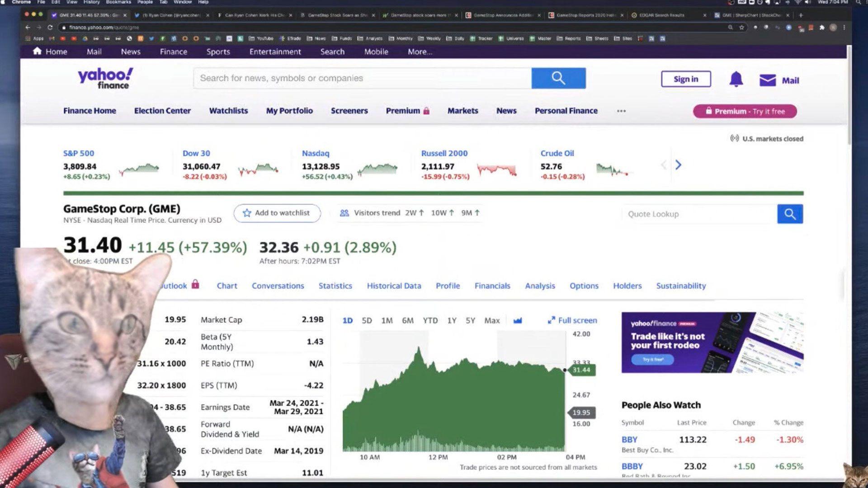Click the blue magnifier search button
This screenshot has width=868, height=488.
pyautogui.click(x=558, y=78)
